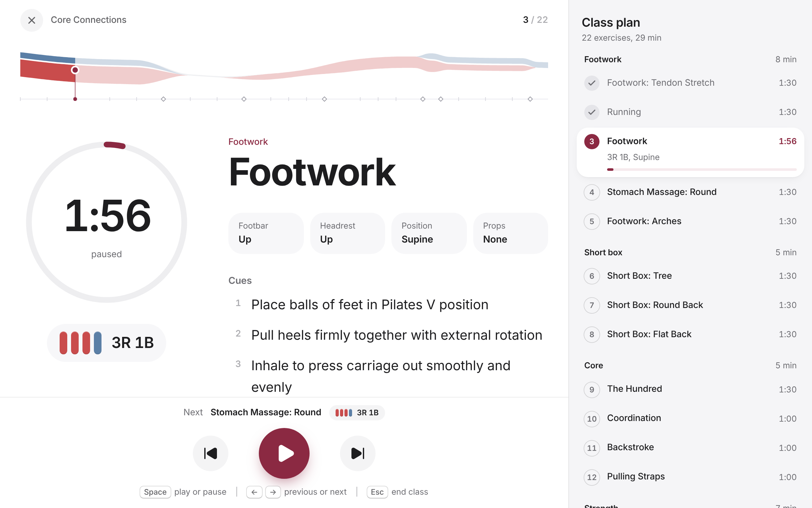This screenshot has width=812, height=508.
Task: Select Short Box: Tree exercise
Action: tap(690, 276)
